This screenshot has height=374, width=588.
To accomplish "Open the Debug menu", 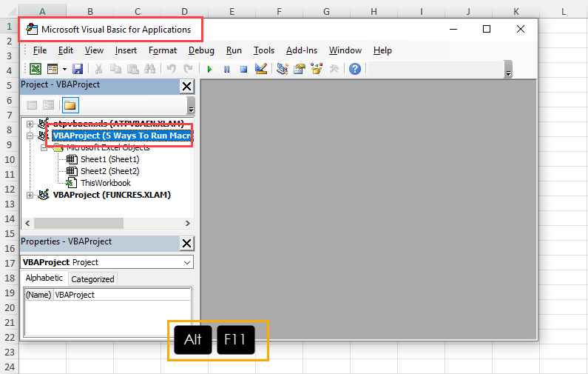I will 201,50.
